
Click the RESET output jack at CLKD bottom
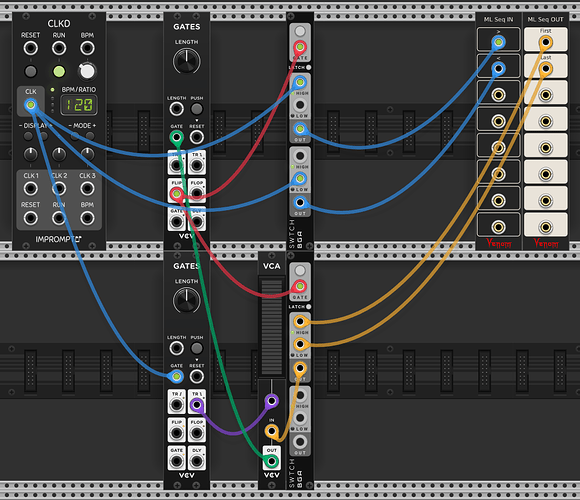tap(30, 218)
